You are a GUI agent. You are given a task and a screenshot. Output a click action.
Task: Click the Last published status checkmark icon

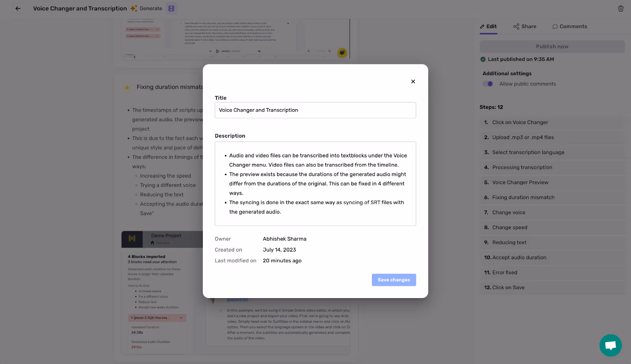[483, 59]
